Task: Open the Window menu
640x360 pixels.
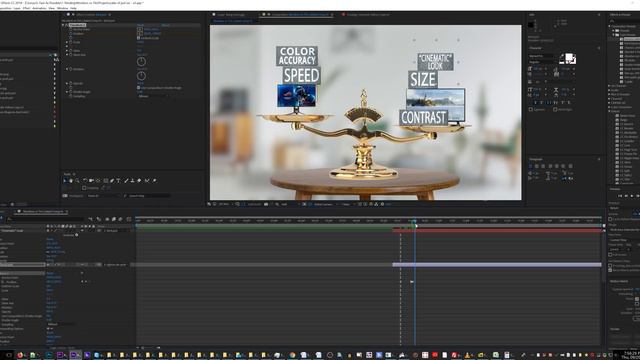Action: 62,8
